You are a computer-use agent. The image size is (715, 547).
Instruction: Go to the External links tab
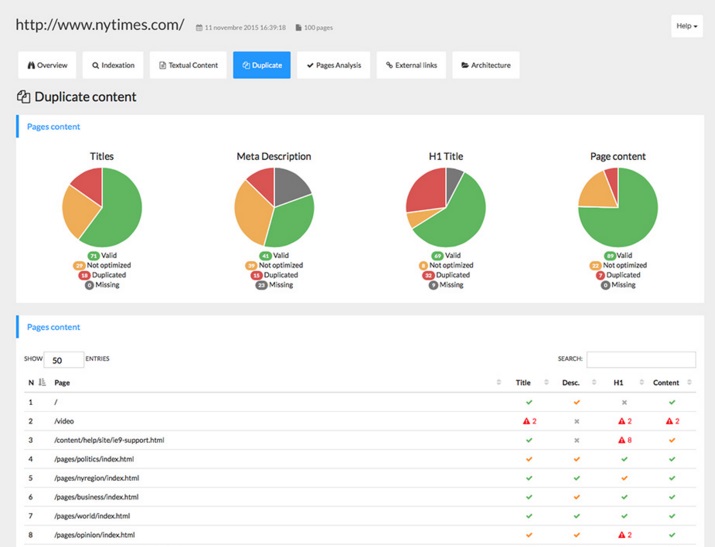click(411, 65)
